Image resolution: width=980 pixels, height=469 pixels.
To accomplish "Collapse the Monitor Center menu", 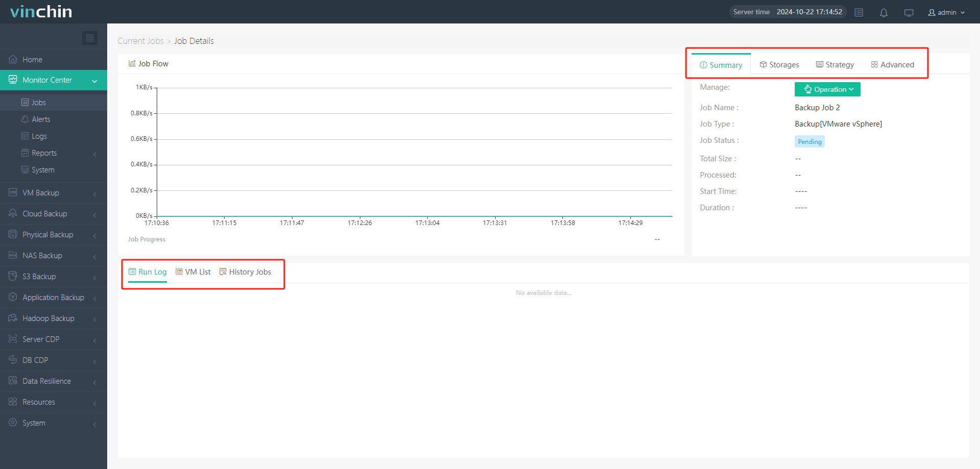I will (94, 81).
